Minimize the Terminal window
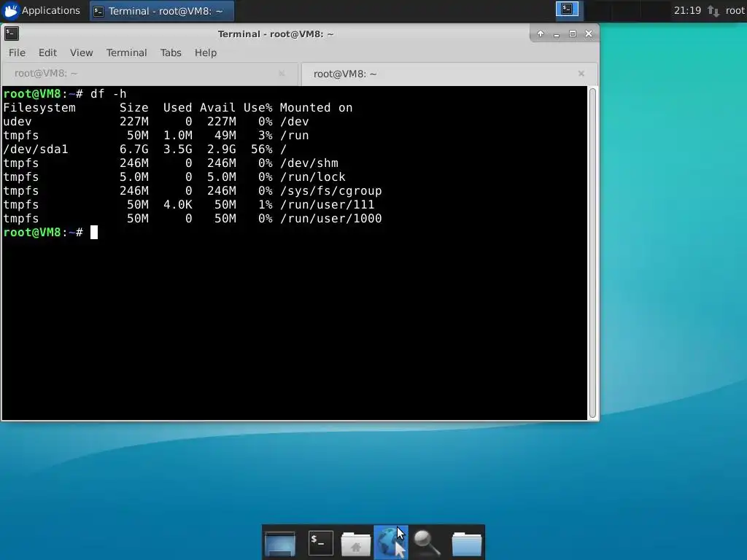The width and height of the screenshot is (747, 560). [557, 34]
